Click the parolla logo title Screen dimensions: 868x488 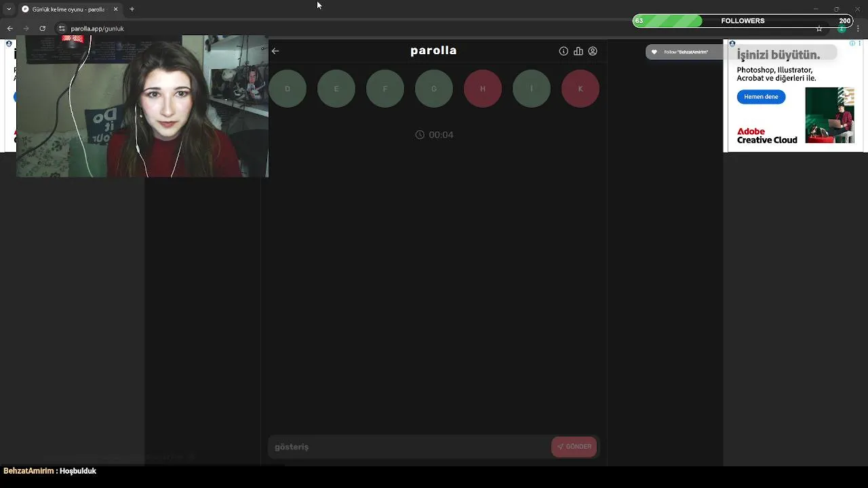[433, 50]
